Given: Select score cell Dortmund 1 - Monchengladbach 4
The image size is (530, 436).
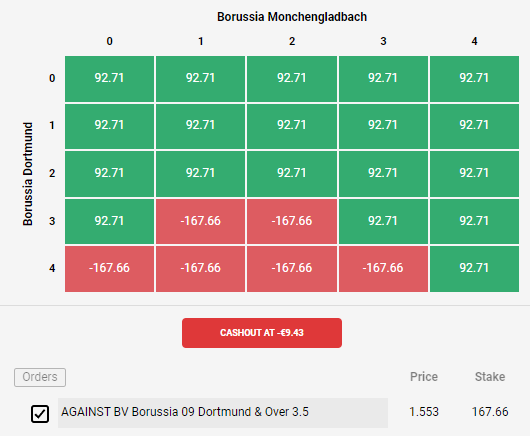Looking at the screenshot, I should pyautogui.click(x=474, y=126).
